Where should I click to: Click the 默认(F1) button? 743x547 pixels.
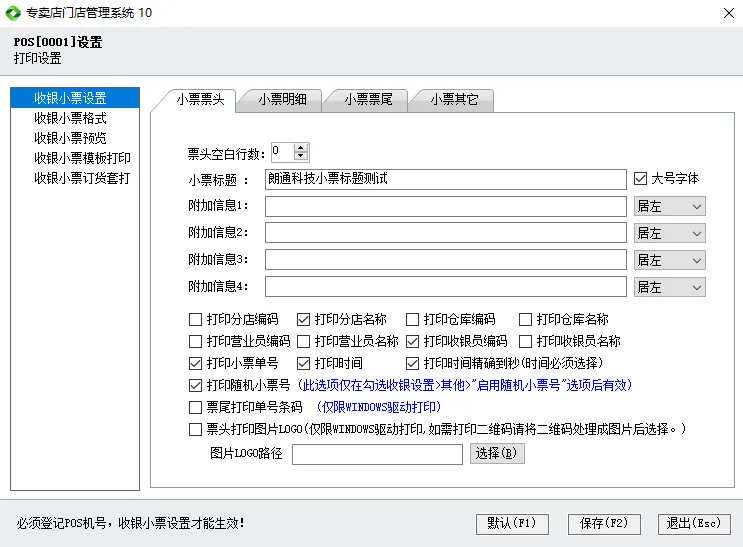click(x=512, y=523)
